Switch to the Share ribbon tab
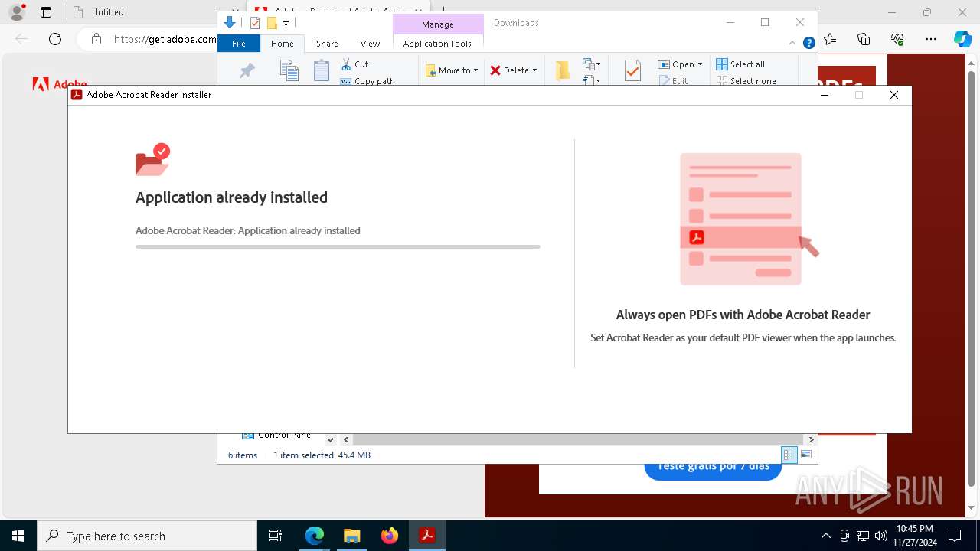This screenshot has height=551, width=980. 327,44
